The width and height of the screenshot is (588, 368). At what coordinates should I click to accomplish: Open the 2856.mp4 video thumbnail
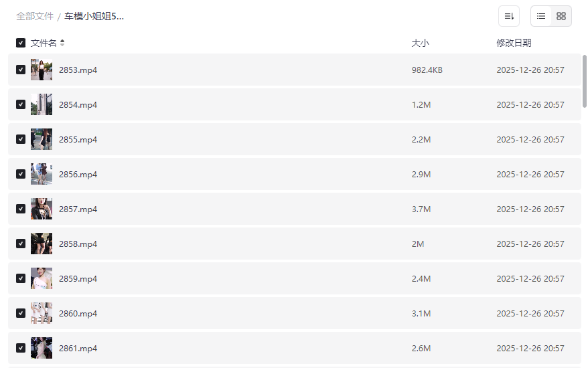pyautogui.click(x=42, y=174)
